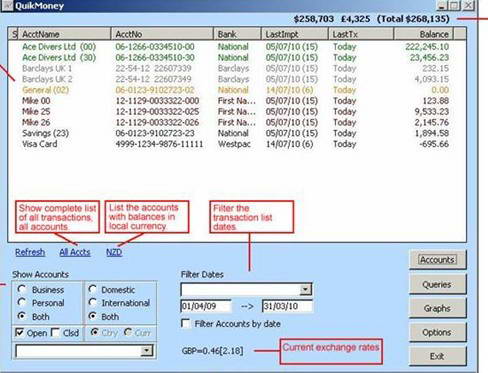Viewport: 488px width, 373px height.
Task: Sort by the LastTx column header
Action: [361, 34]
